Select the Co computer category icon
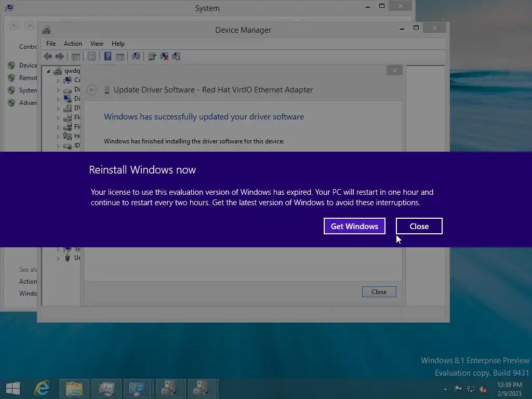This screenshot has height=399, width=532. coord(68,80)
